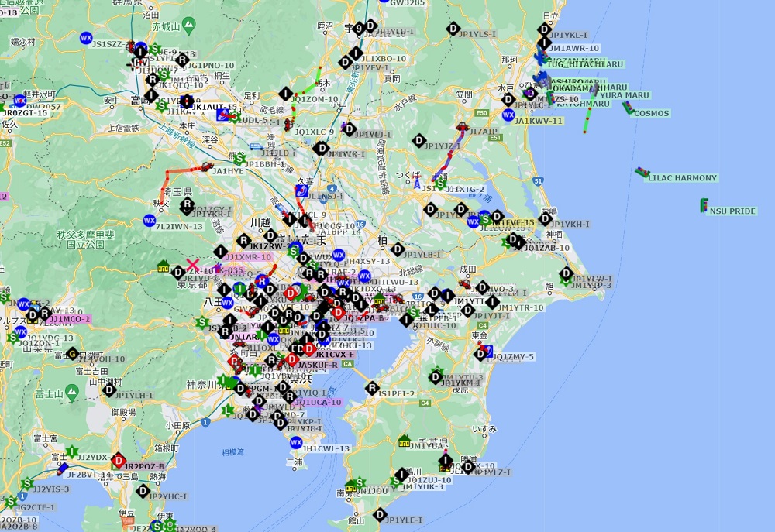The image size is (775, 532).
Task: Click the red D diamond for JR2POZ-B
Action: pyautogui.click(x=118, y=461)
